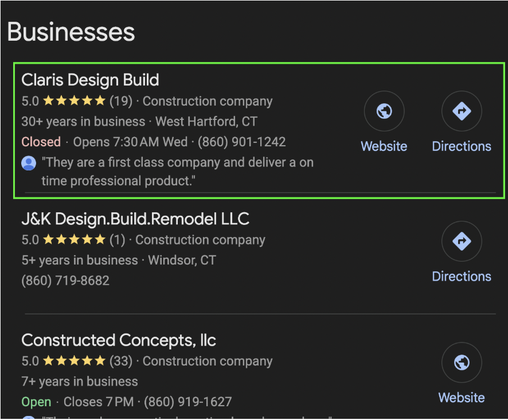Select the star rating for Constructed Concepts

pyautogui.click(x=73, y=361)
